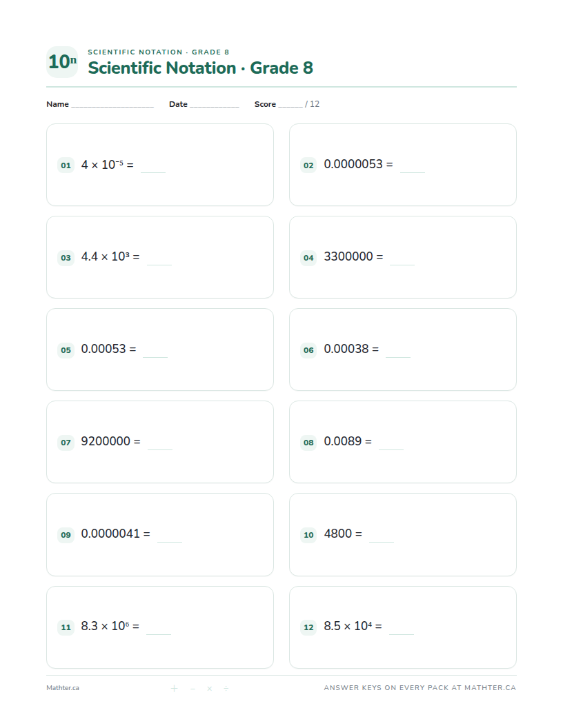Click the Score blank line

coord(290,106)
